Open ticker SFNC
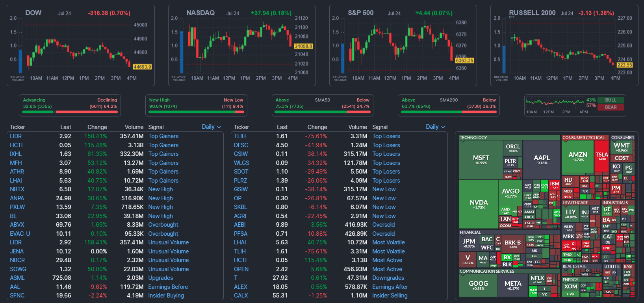Image resolution: width=644 pixels, height=303 pixels. (x=17, y=296)
